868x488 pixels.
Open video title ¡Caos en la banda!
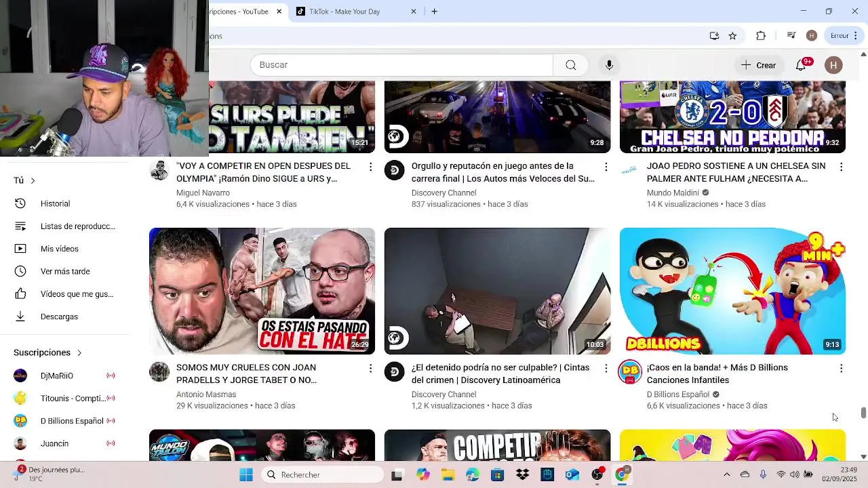[x=717, y=373]
